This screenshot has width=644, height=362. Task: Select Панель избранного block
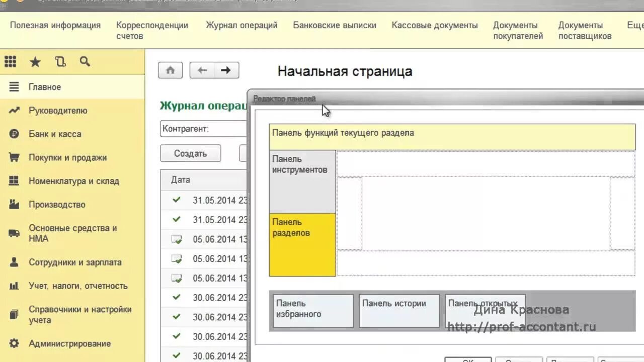[313, 311]
